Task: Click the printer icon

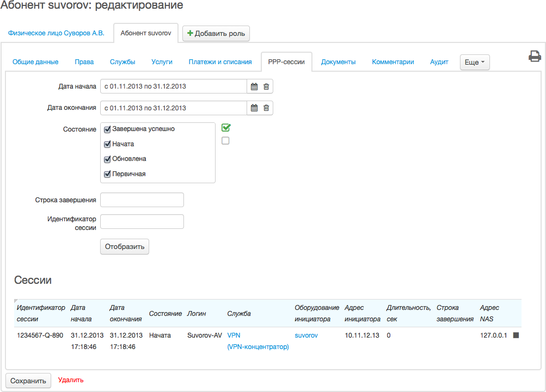Action: 535,57
